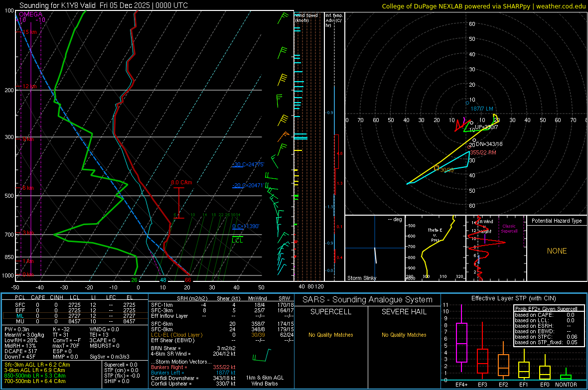Screen dimensions: 588x390
Task: Click the surface wetbulb value 48
Action: (x=163, y=280)
